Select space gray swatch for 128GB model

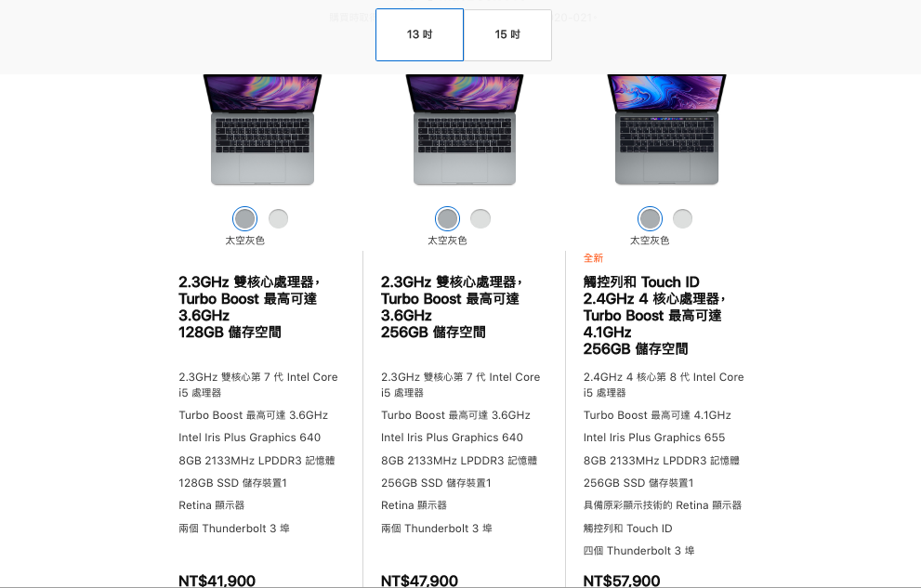[x=245, y=219]
